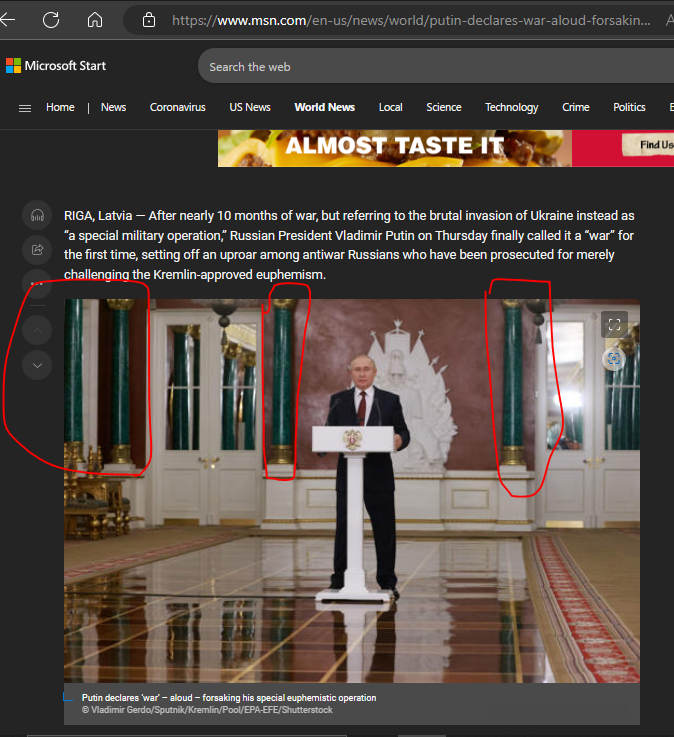Image resolution: width=674 pixels, height=737 pixels.
Task: Open the hamburger navigation menu
Action: tap(25, 109)
